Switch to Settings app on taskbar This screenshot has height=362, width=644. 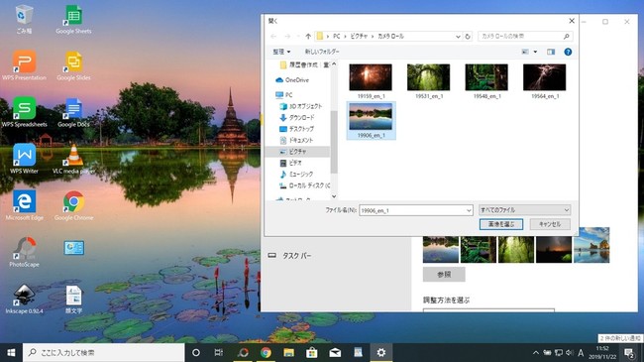[381, 352]
